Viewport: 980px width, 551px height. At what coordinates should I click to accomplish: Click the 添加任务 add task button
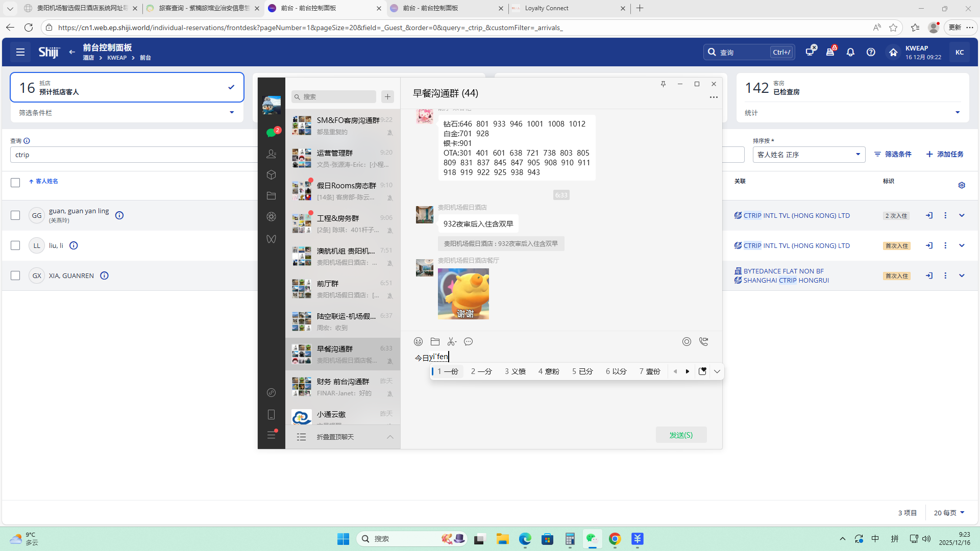[x=945, y=154]
